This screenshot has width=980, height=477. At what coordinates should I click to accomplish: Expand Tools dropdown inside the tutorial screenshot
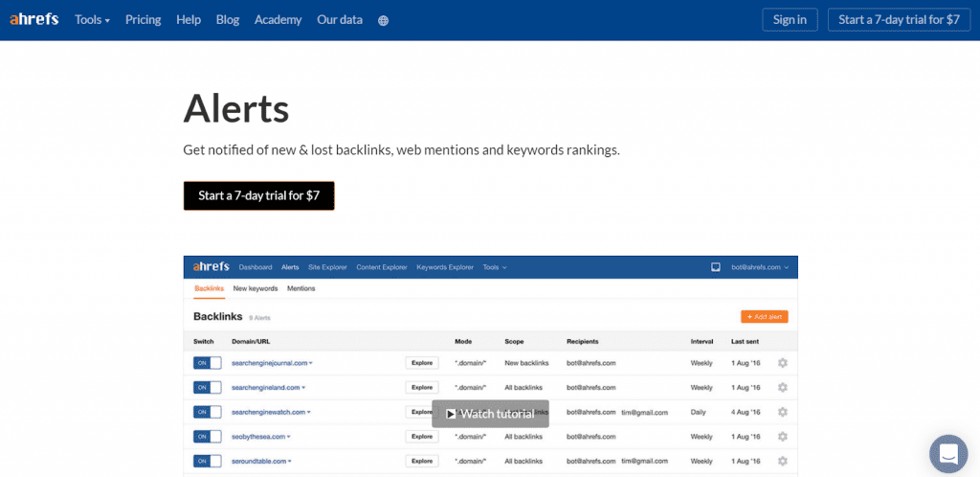tap(495, 267)
